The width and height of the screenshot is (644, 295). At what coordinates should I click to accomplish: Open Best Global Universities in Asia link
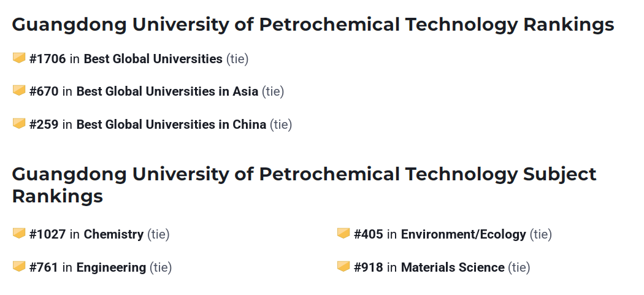(x=167, y=91)
